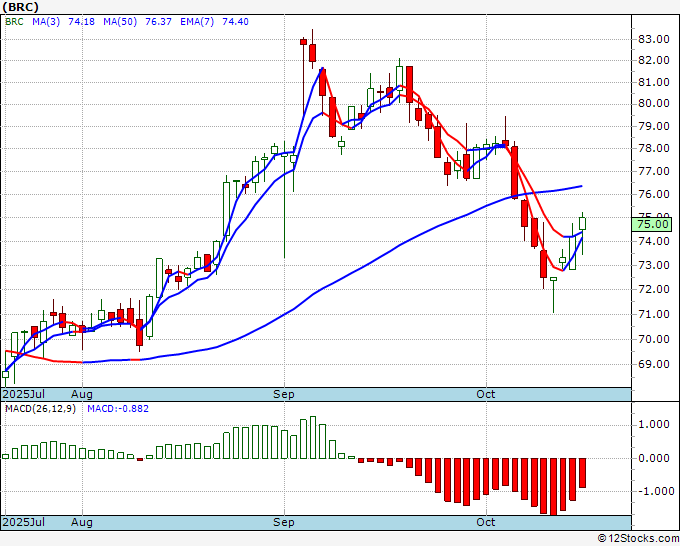Click the 79.00 price axis label
Screen dimensions: 680x546
[x=654, y=126]
